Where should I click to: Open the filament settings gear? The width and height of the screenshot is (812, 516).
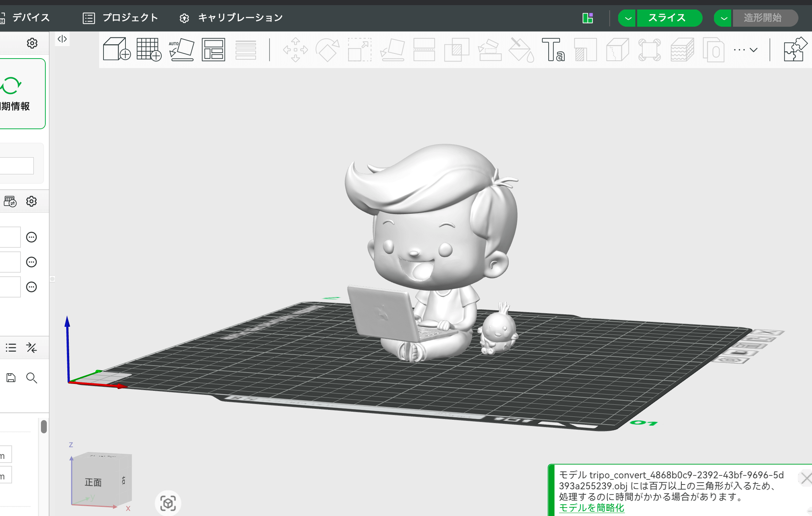click(31, 201)
